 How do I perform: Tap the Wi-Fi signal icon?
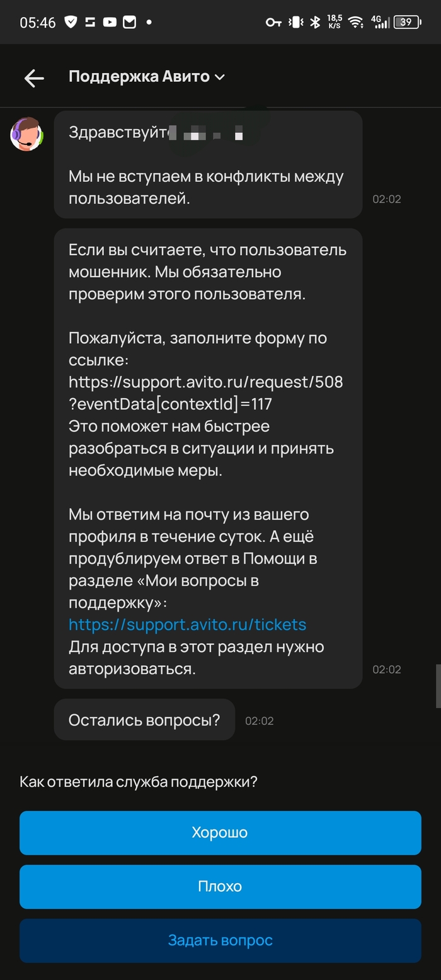(356, 23)
